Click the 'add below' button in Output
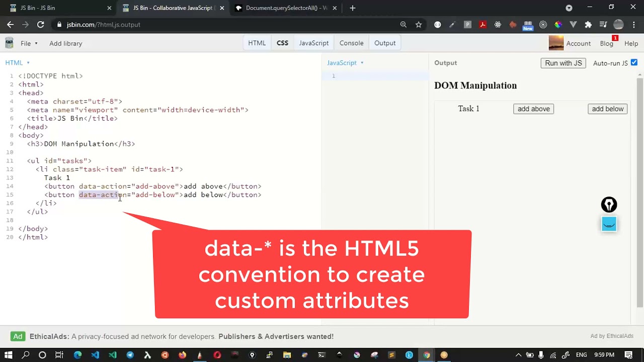This screenshot has height=362, width=644. pos(607,109)
